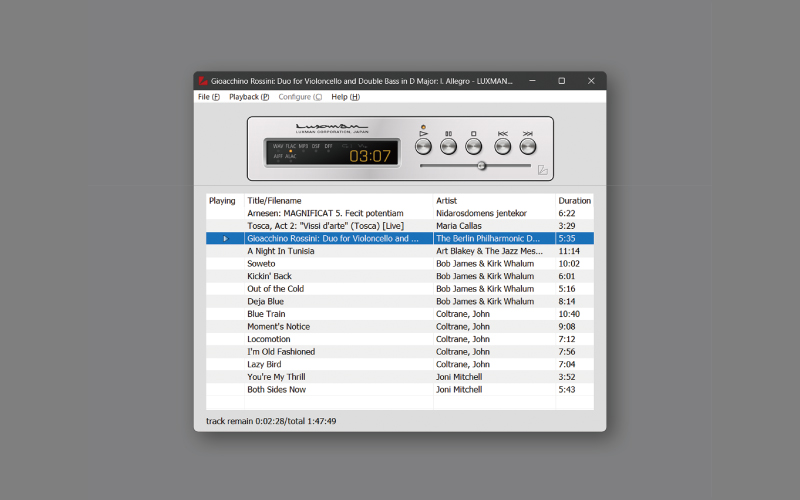Select the track "Both Sides Now"
This screenshot has height=500, width=800.
coord(275,389)
